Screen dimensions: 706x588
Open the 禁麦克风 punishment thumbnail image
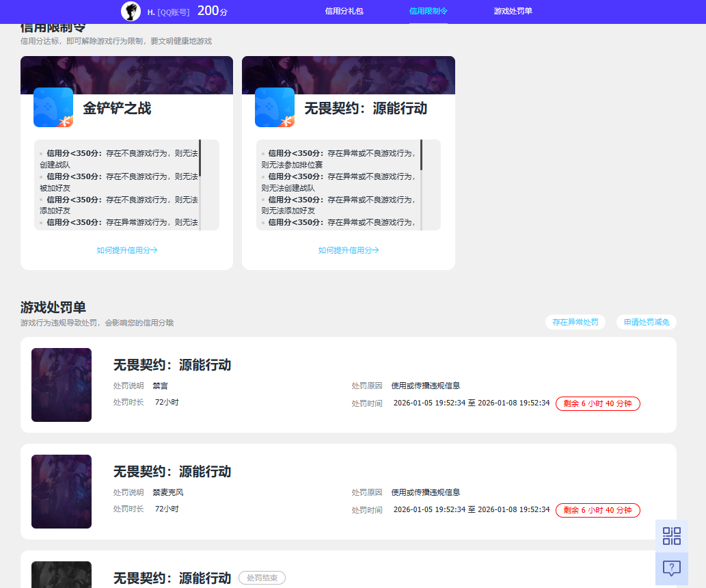point(62,492)
